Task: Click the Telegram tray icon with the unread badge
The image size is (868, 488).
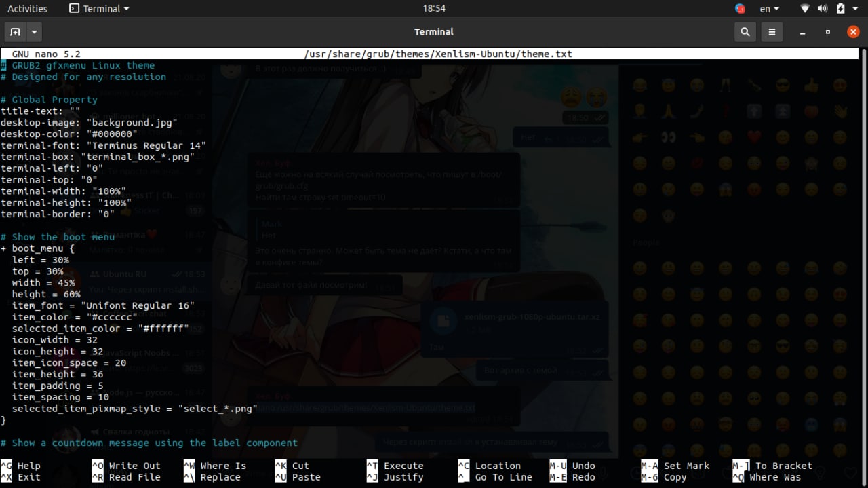Action: [740, 9]
